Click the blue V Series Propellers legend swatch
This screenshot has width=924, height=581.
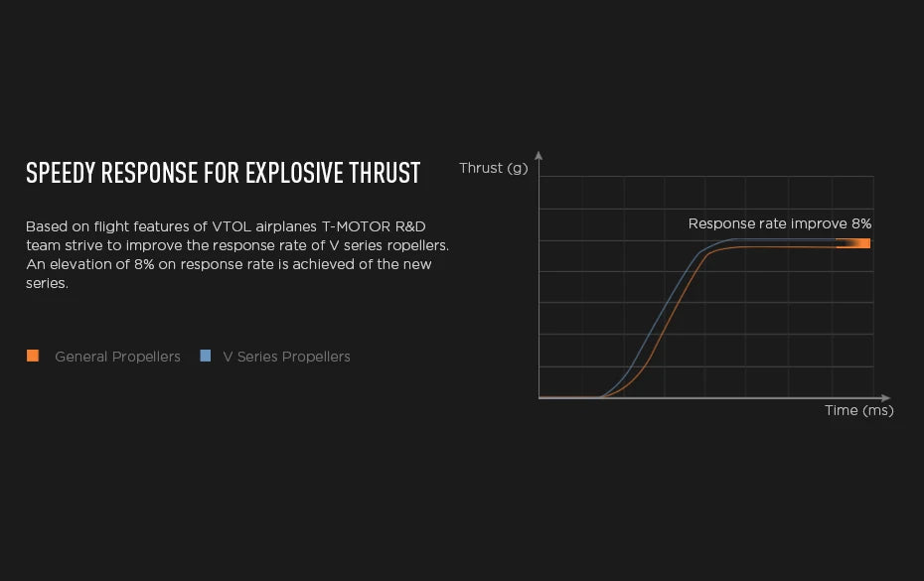(204, 356)
